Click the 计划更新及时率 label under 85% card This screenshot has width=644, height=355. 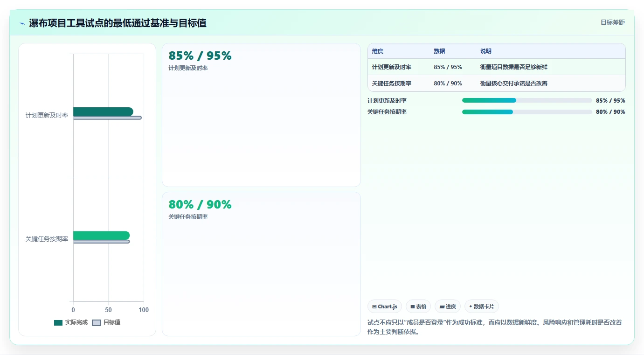pyautogui.click(x=188, y=68)
